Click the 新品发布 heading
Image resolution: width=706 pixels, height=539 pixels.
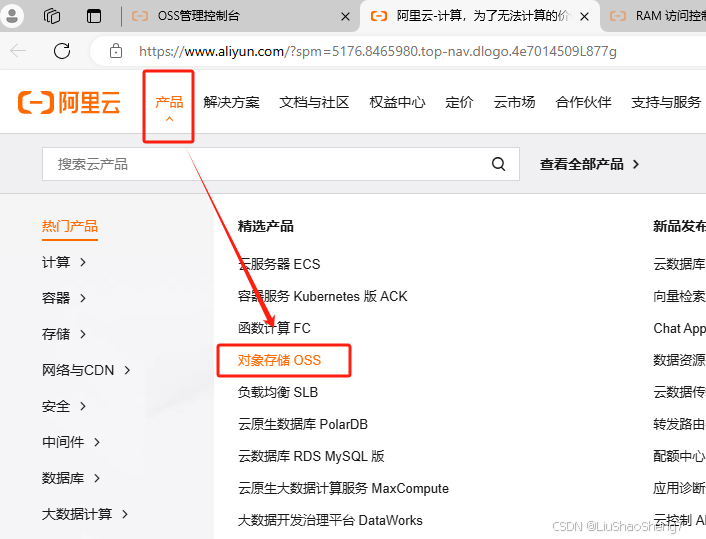[679, 226]
